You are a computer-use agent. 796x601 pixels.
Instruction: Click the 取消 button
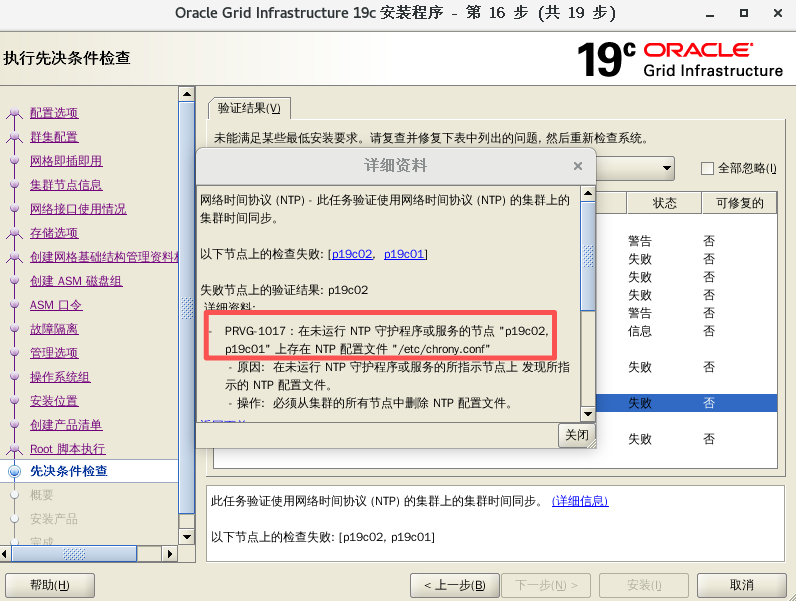point(742,585)
